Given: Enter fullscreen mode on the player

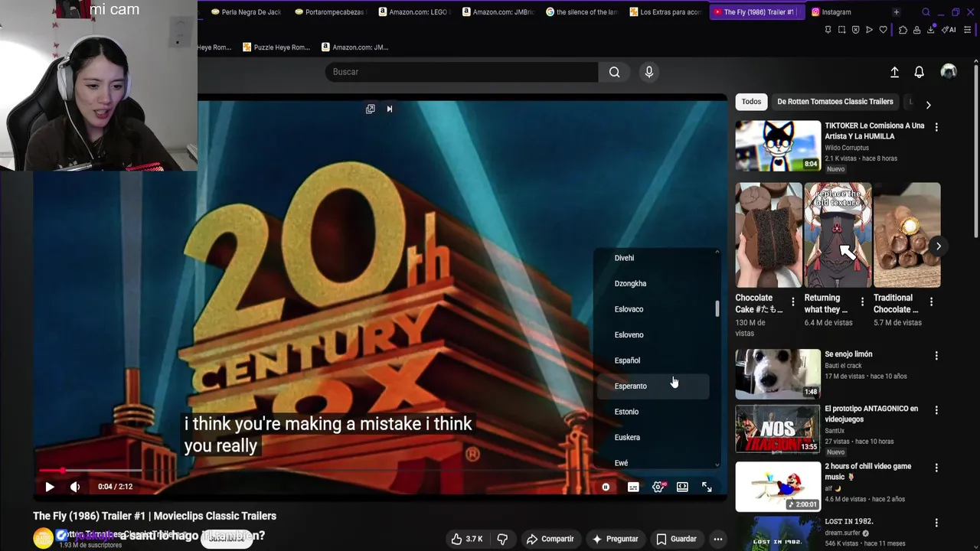Looking at the screenshot, I should (x=707, y=487).
